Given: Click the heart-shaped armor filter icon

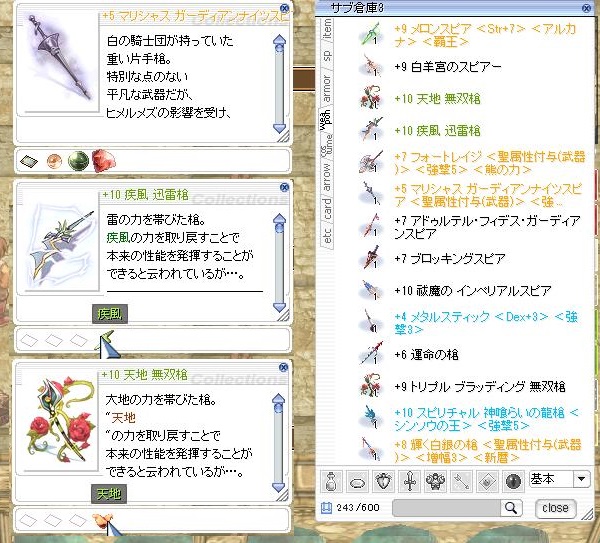Looking at the screenshot, I should click(x=383, y=481).
